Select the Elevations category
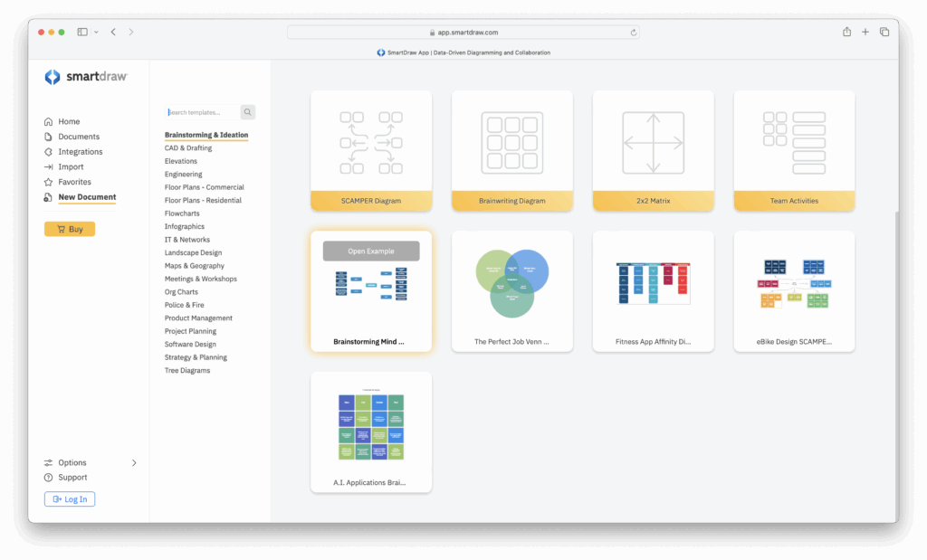927x560 pixels. pyautogui.click(x=181, y=161)
